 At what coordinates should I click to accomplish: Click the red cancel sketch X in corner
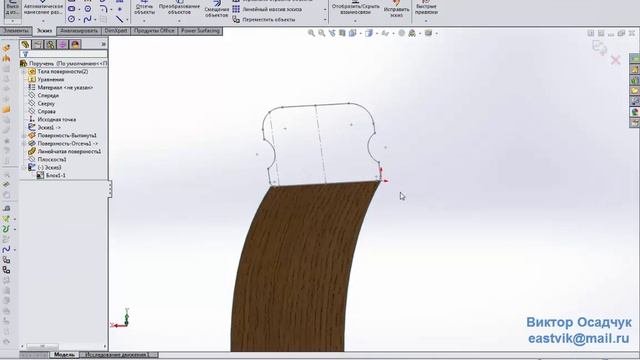click(x=616, y=61)
